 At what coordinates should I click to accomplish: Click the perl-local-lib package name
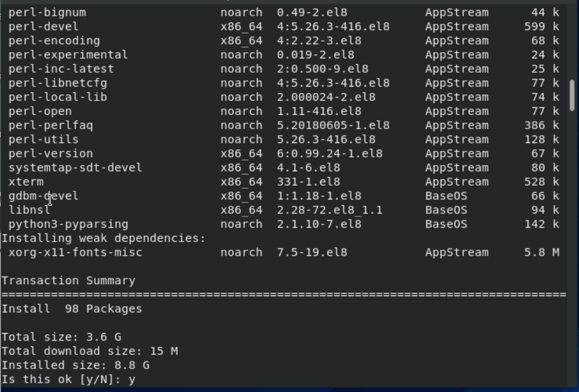pos(58,97)
